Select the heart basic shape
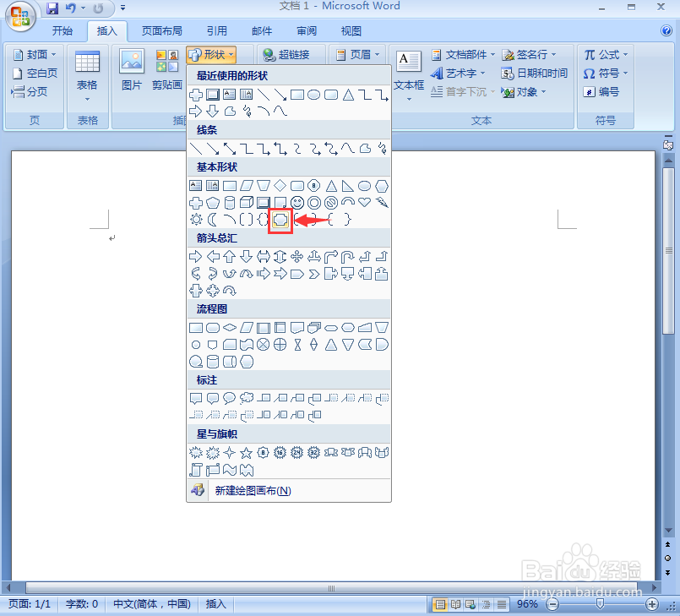680x616 pixels. pyautogui.click(x=365, y=202)
